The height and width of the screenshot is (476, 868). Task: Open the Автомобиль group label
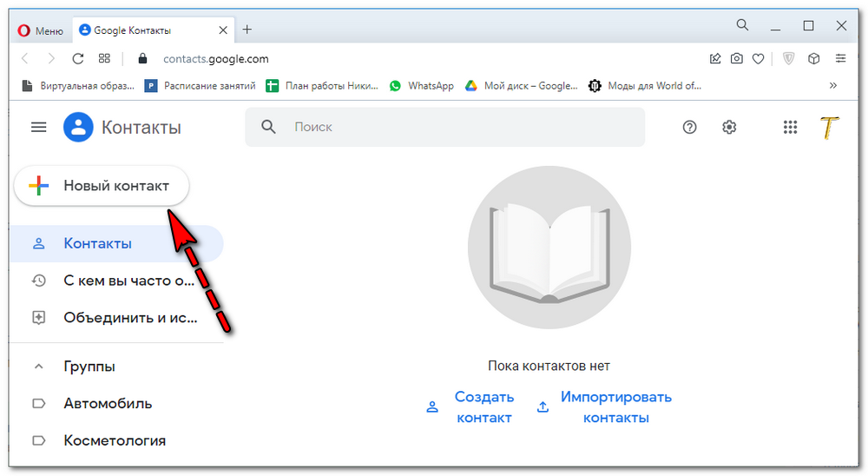tap(108, 403)
